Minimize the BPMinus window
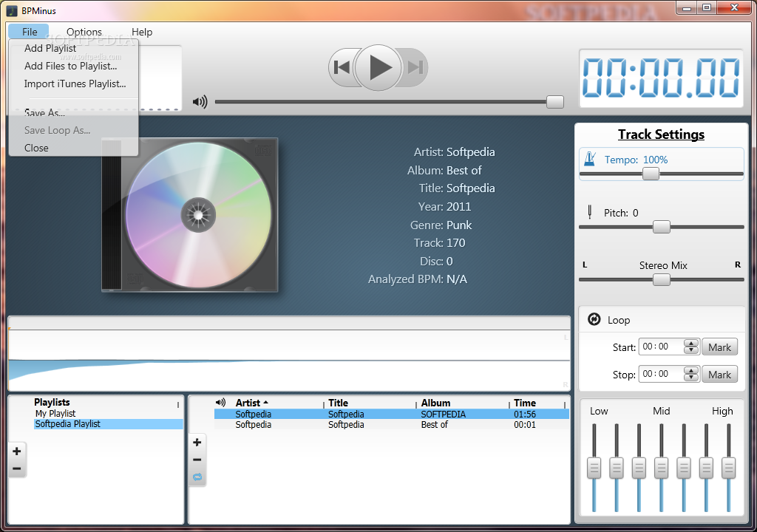This screenshot has height=532, width=757. tap(687, 7)
